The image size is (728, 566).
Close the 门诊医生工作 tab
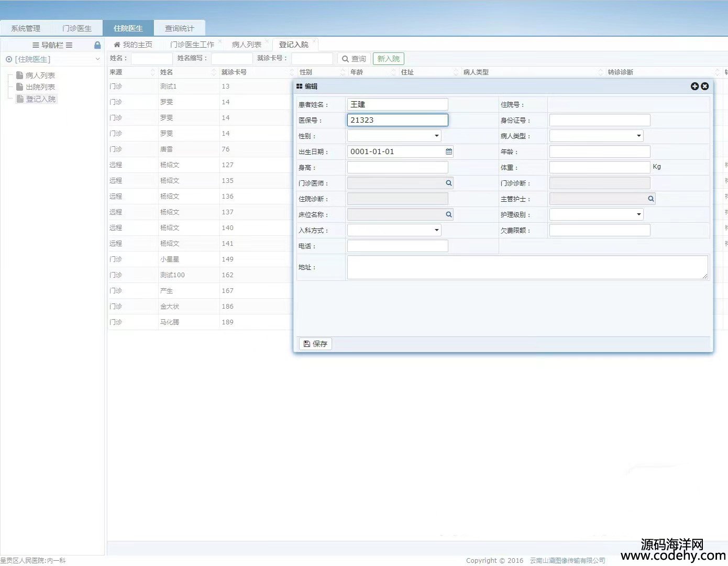pyautogui.click(x=220, y=41)
